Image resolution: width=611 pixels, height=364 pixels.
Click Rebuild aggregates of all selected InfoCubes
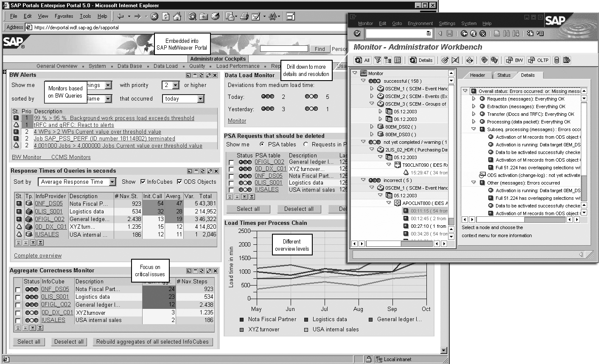click(x=152, y=342)
